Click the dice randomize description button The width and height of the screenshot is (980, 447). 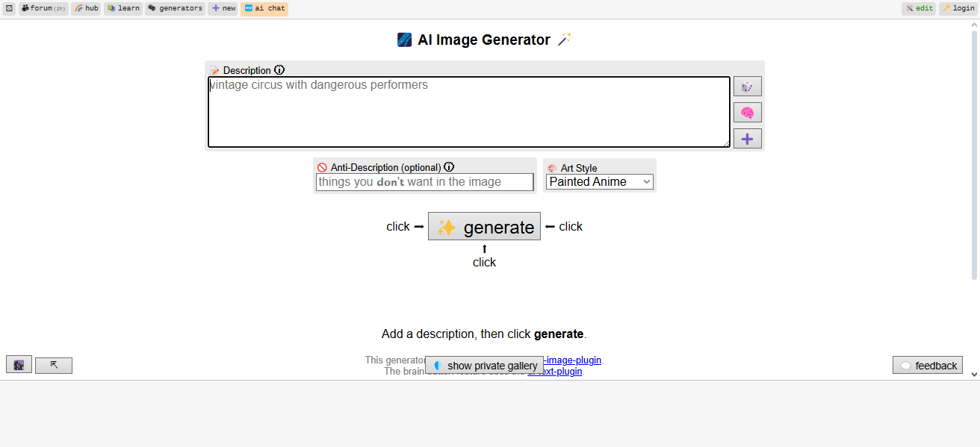[747, 87]
